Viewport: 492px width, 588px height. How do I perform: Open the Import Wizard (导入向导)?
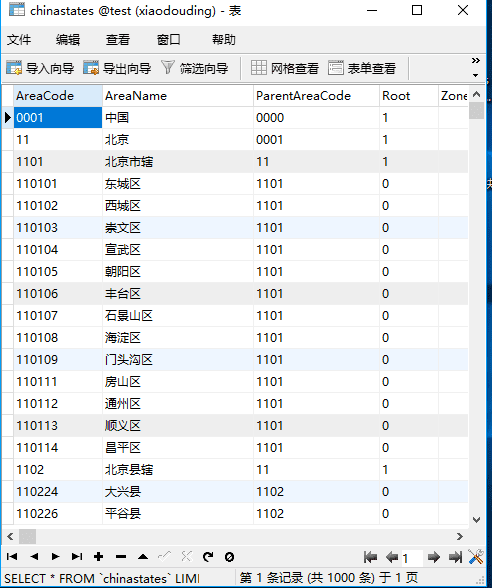[x=40, y=68]
